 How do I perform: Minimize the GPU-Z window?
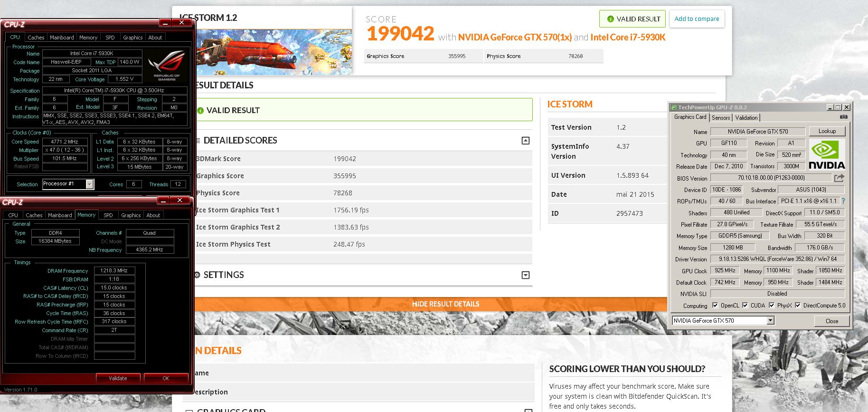[x=830, y=107]
